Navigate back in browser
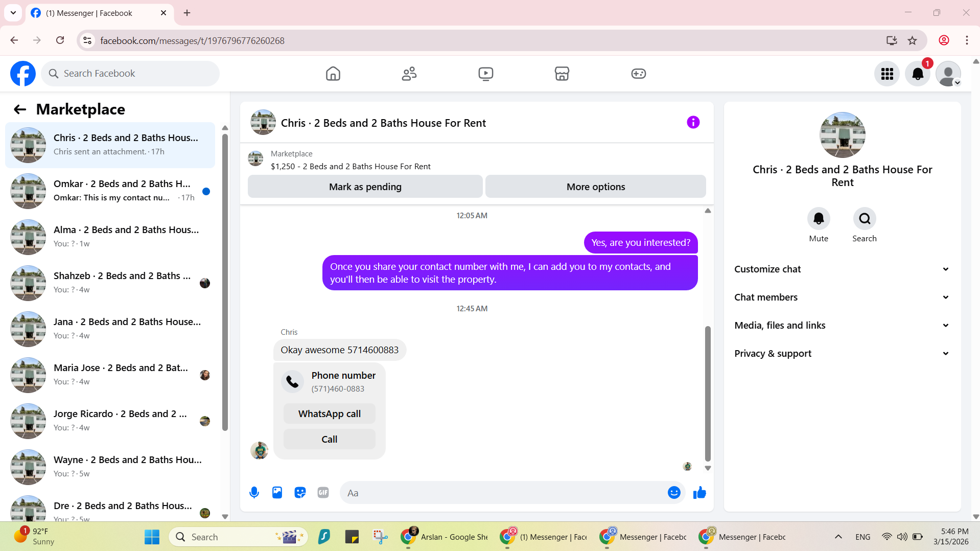Screen dimensions: 980x551 pyautogui.click(x=14, y=40)
